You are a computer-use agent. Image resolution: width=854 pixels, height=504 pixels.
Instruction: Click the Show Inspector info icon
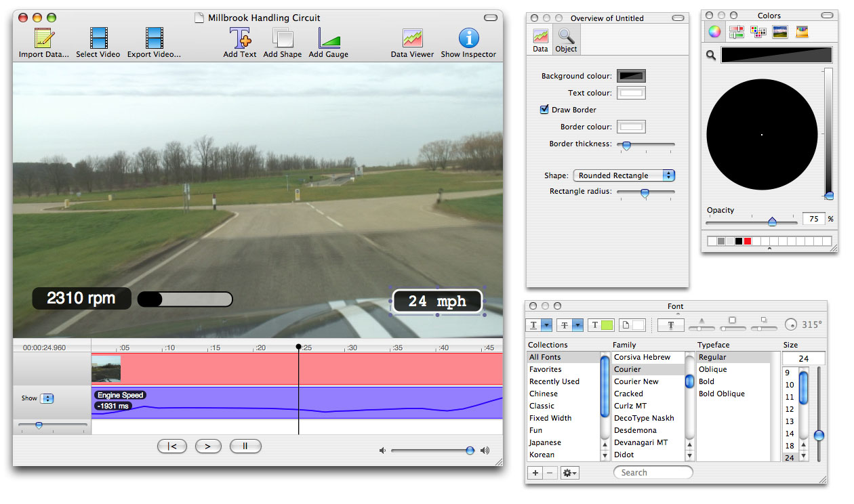coord(468,38)
